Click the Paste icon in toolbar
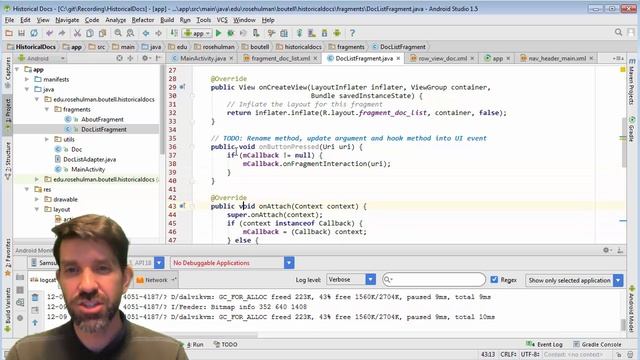640x360 pixels. 102,33
